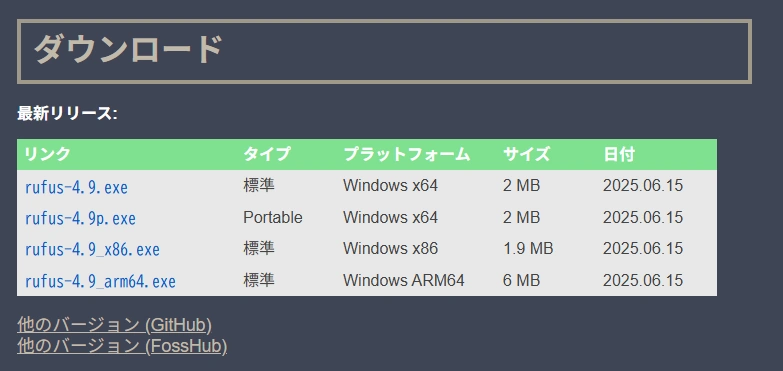Select the タイプ column header
This screenshot has width=783, height=371.
pyautogui.click(x=266, y=154)
